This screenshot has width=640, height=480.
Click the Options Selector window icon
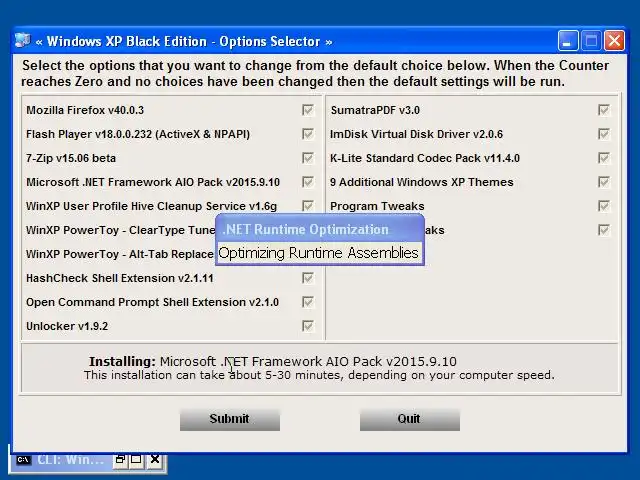coord(22,41)
